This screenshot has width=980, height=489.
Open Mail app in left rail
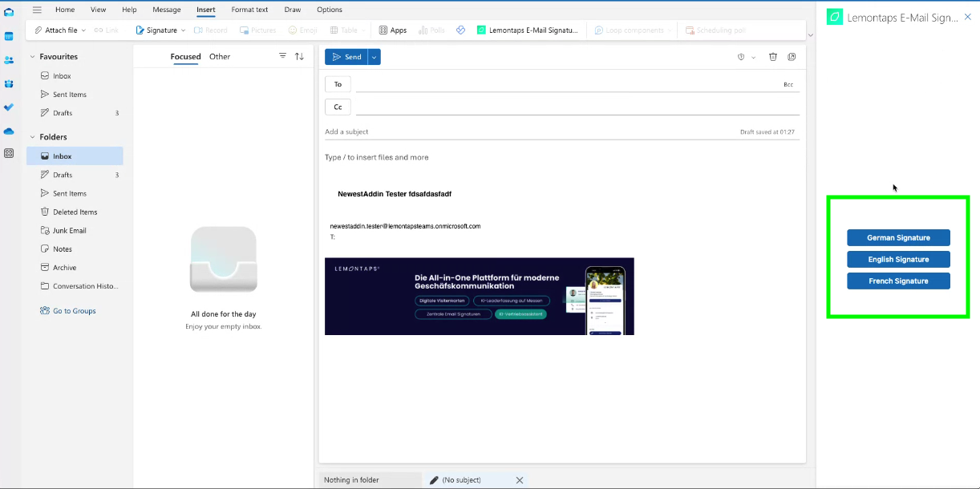point(9,12)
